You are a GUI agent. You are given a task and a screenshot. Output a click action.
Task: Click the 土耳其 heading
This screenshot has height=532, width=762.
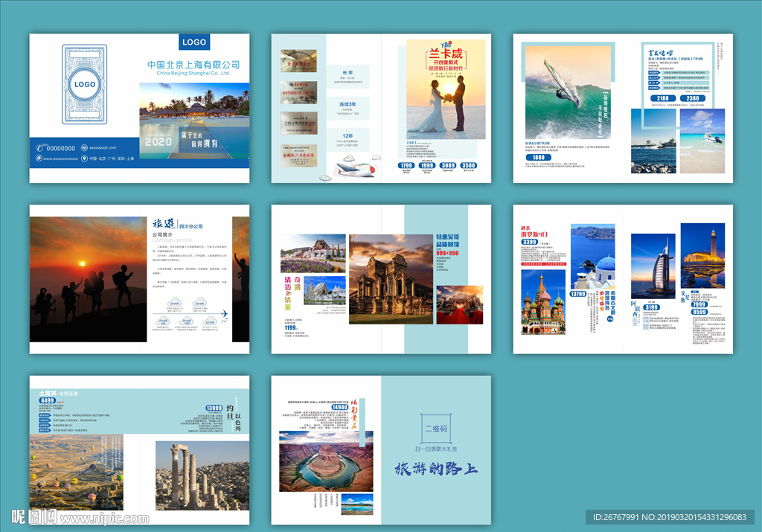coord(48,393)
